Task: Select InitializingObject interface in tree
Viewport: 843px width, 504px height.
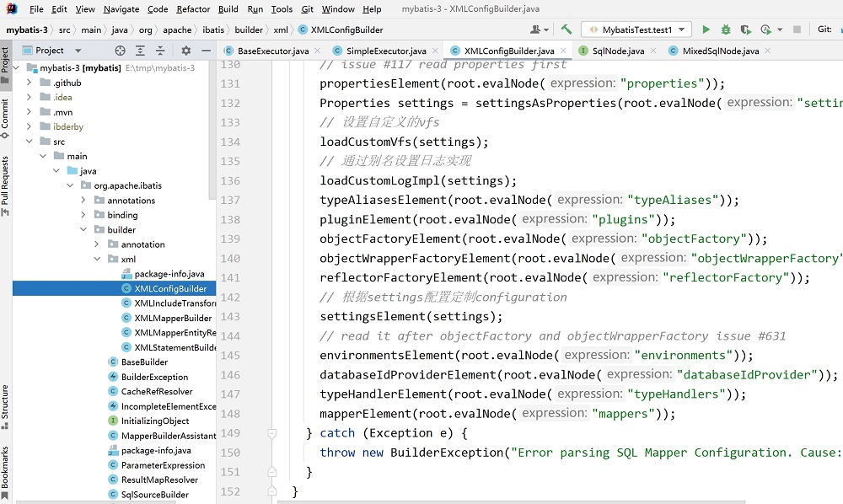Action: 155,421
